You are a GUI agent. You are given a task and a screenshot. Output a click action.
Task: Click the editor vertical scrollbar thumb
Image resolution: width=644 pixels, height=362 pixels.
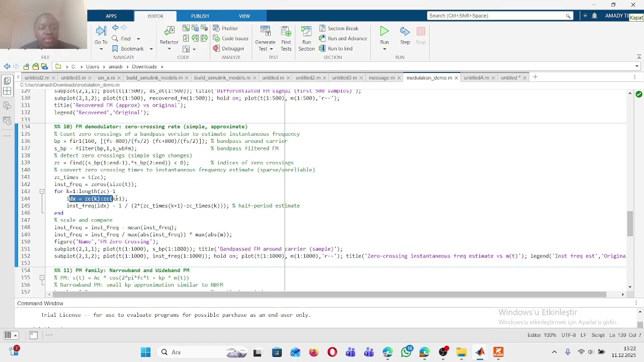click(630, 224)
